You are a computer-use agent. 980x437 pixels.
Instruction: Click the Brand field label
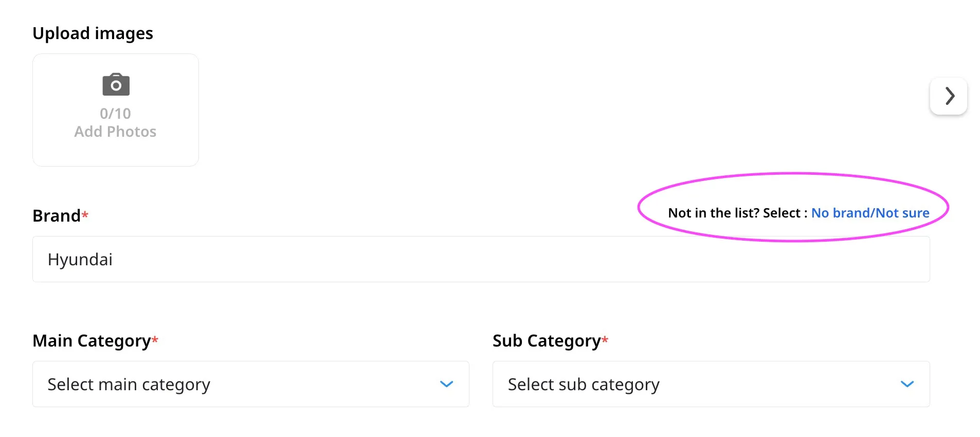pyautogui.click(x=57, y=216)
